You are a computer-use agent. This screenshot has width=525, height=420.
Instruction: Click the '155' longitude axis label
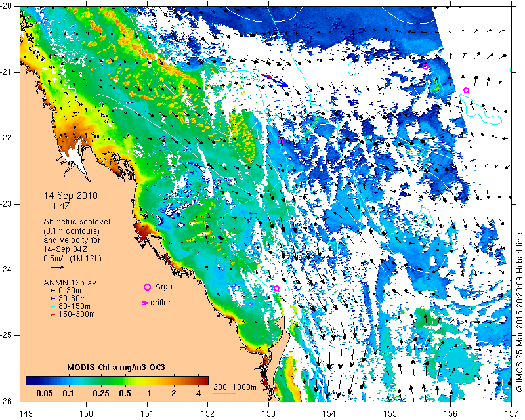tap(390, 414)
